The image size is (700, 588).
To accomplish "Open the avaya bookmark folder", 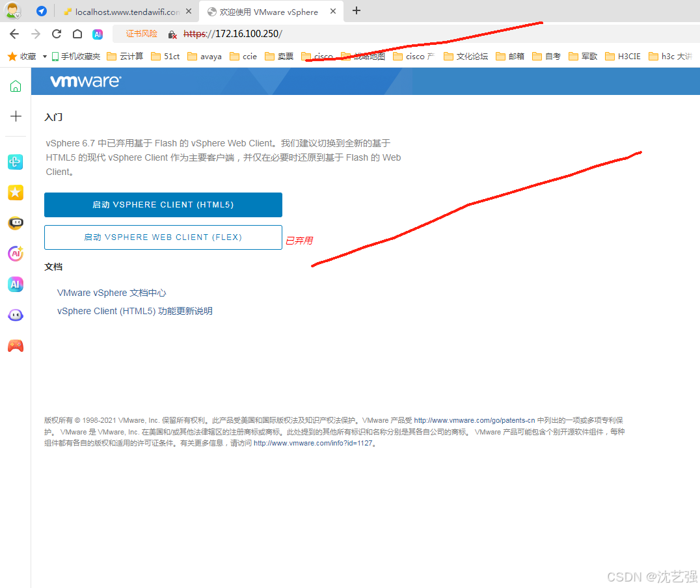I will pyautogui.click(x=204, y=56).
